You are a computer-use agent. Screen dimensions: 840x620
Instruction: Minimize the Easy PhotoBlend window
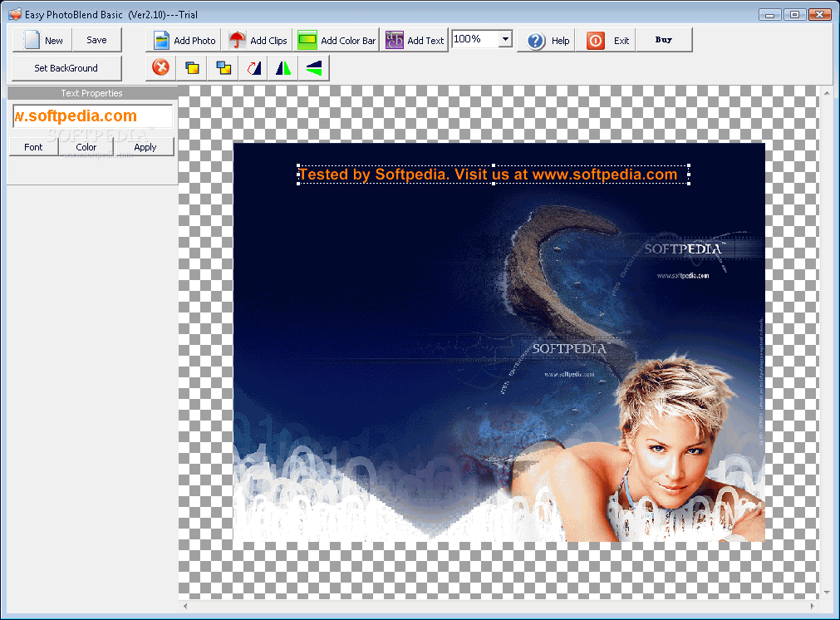pos(770,15)
